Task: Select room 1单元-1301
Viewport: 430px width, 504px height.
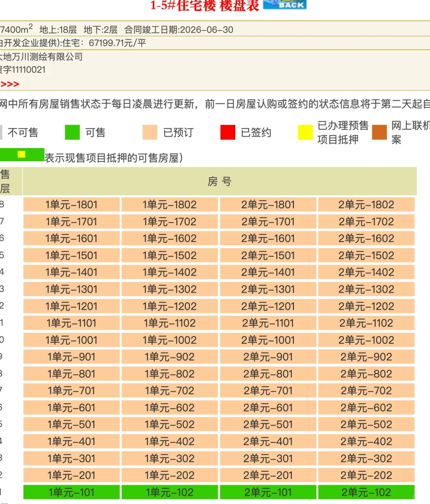Action: [72, 289]
